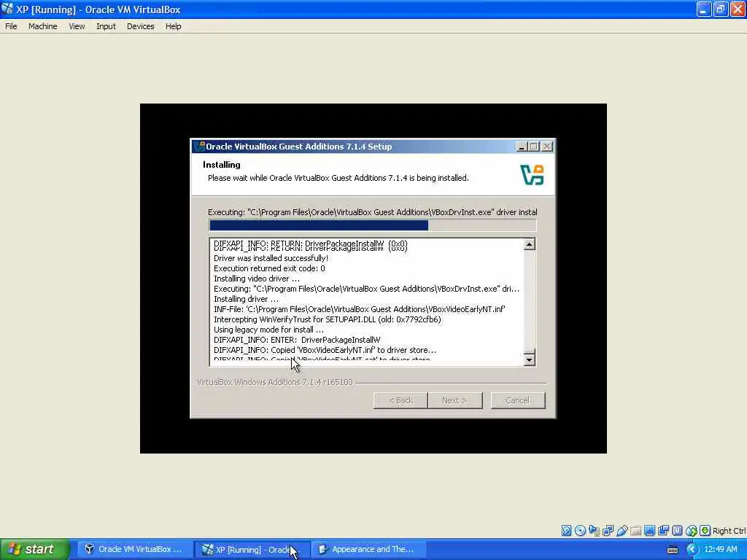The height and width of the screenshot is (560, 747).
Task: Click 'Using legacy mode for install' line
Action: point(268,330)
